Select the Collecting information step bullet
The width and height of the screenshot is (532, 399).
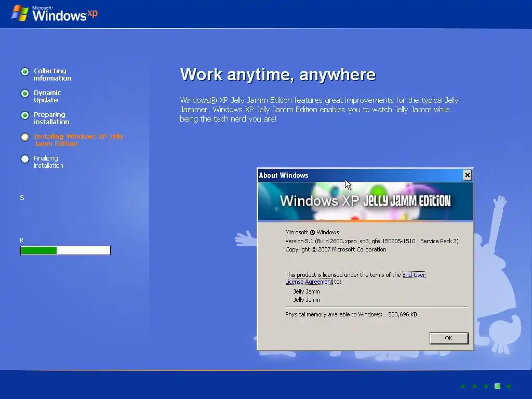click(x=25, y=72)
